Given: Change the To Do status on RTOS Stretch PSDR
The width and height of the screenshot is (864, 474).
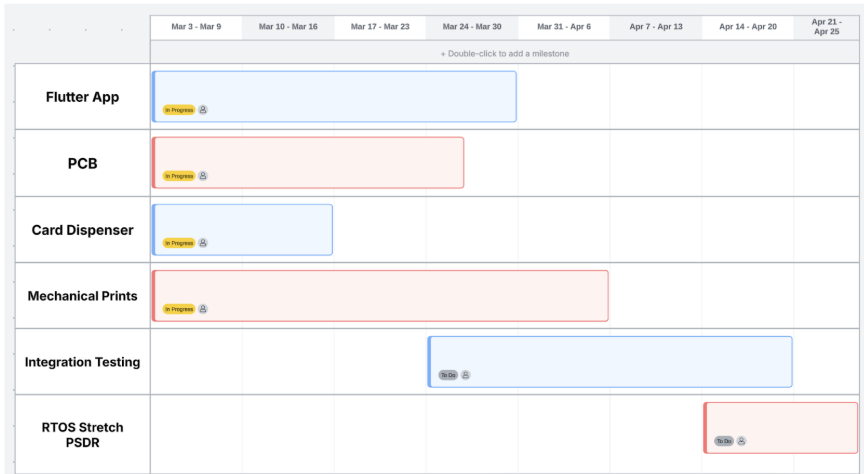Looking at the screenshot, I should pos(724,441).
